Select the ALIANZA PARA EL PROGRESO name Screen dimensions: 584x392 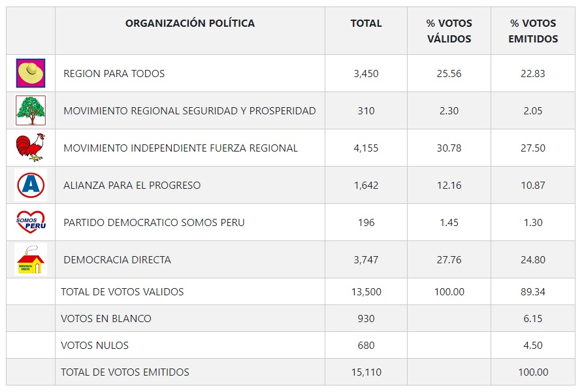click(132, 186)
